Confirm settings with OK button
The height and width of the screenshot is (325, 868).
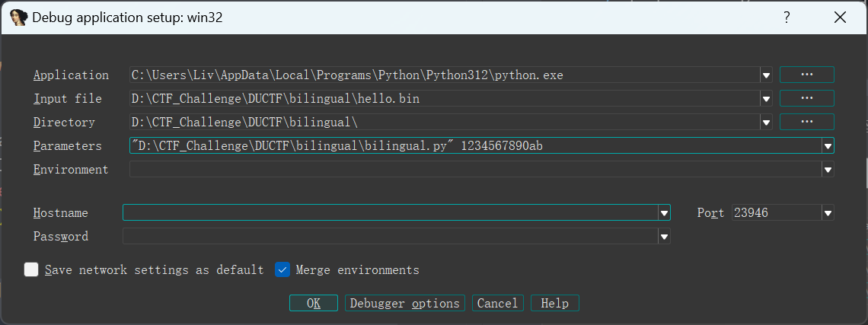pos(314,303)
